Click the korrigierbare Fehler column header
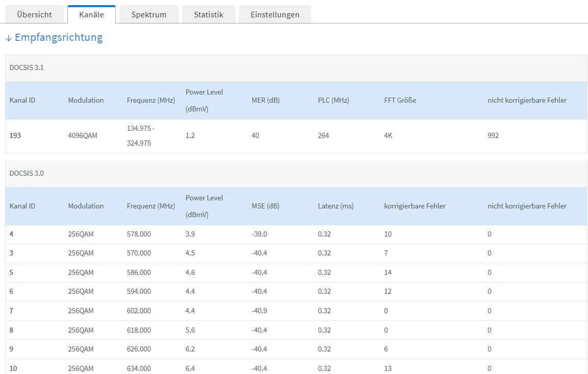Screen dimensions: 588x374 [x=414, y=206]
